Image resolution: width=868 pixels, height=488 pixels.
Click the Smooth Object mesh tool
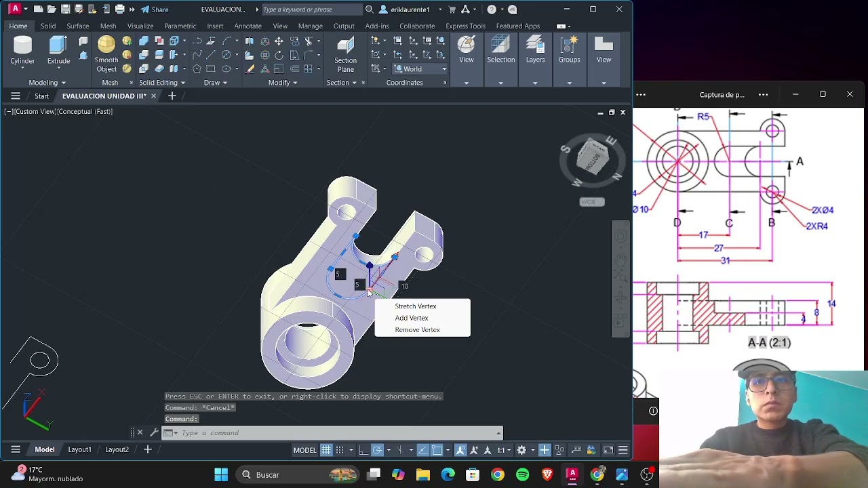point(106,54)
